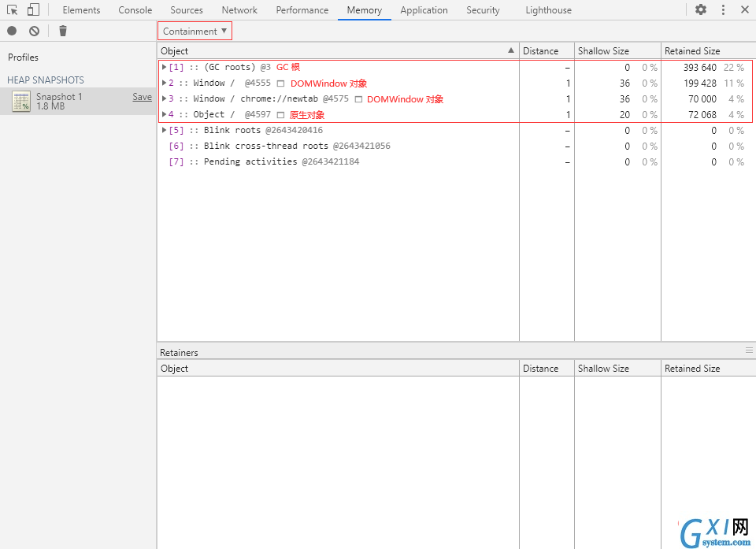Click the window icon beside @4575

pyautogui.click(x=358, y=99)
